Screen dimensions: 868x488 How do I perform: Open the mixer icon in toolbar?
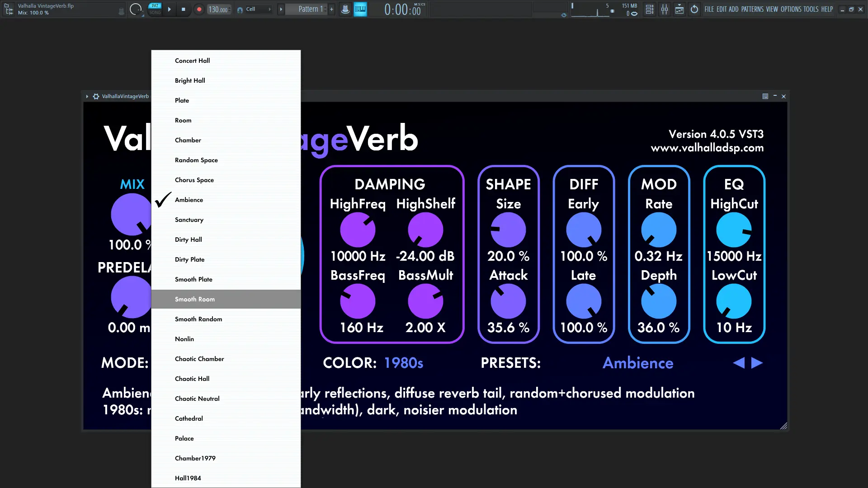tap(665, 9)
